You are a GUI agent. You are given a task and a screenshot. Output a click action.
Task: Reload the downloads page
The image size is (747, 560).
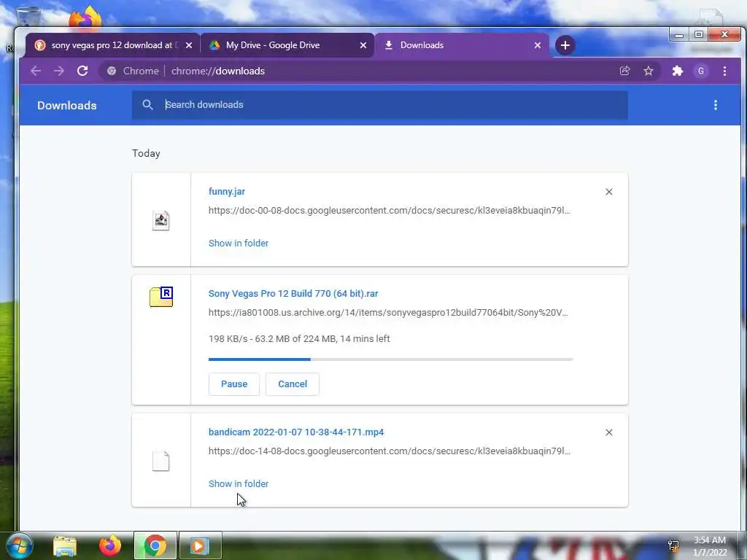click(x=82, y=71)
